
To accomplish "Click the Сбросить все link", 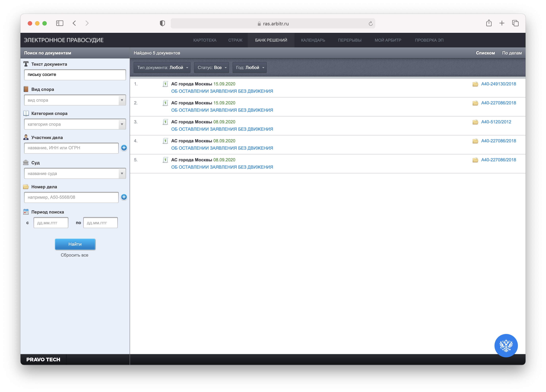I will 74,255.
